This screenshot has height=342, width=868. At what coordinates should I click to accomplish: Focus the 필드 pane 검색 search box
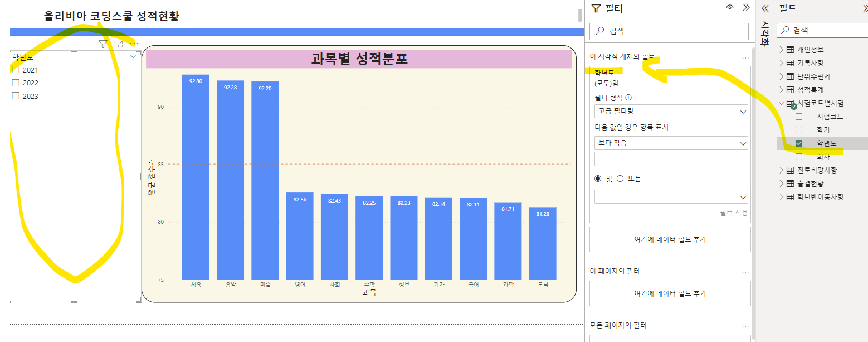tap(823, 31)
